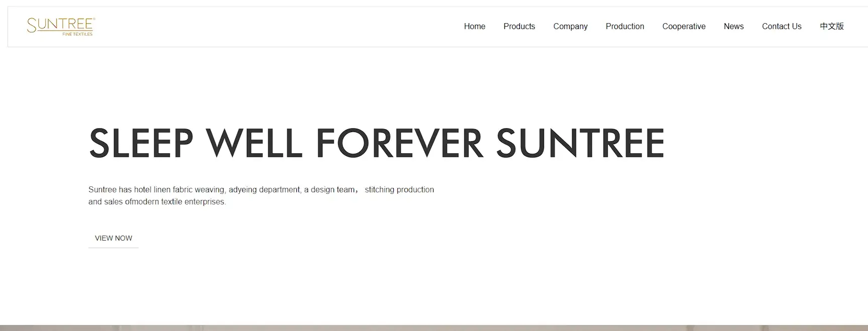Click the SLEEP WELL FOREVER SUNTREE headline

pyautogui.click(x=377, y=143)
